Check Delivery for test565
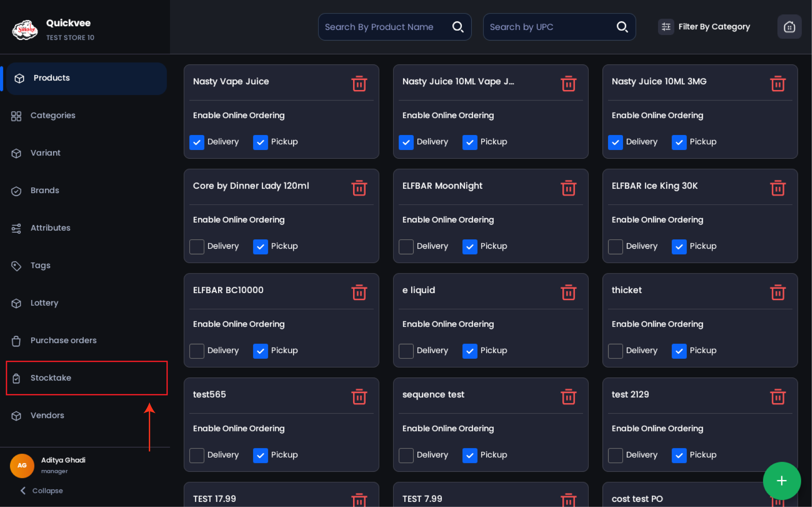Image resolution: width=812 pixels, height=507 pixels. pyautogui.click(x=197, y=455)
